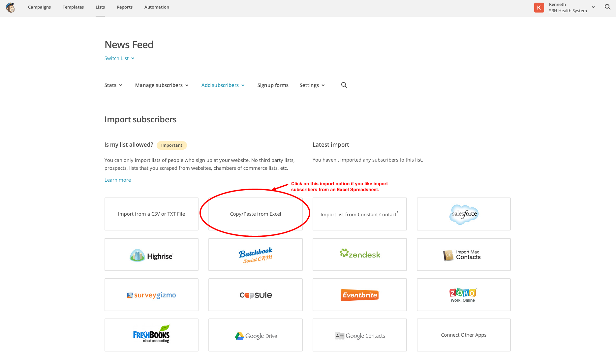The height and width of the screenshot is (364, 616).
Task: Go to the Campaigns tab
Action: [x=39, y=7]
